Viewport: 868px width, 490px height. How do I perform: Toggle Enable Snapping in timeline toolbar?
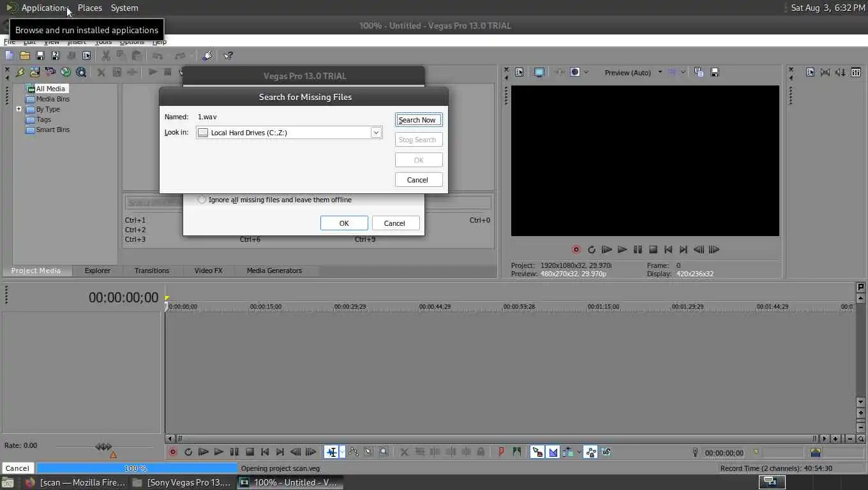click(x=537, y=452)
